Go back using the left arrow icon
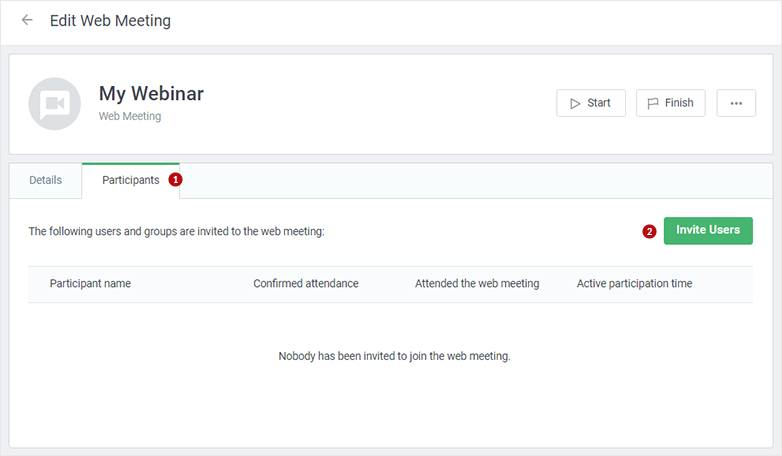This screenshot has height=456, width=782. click(27, 20)
